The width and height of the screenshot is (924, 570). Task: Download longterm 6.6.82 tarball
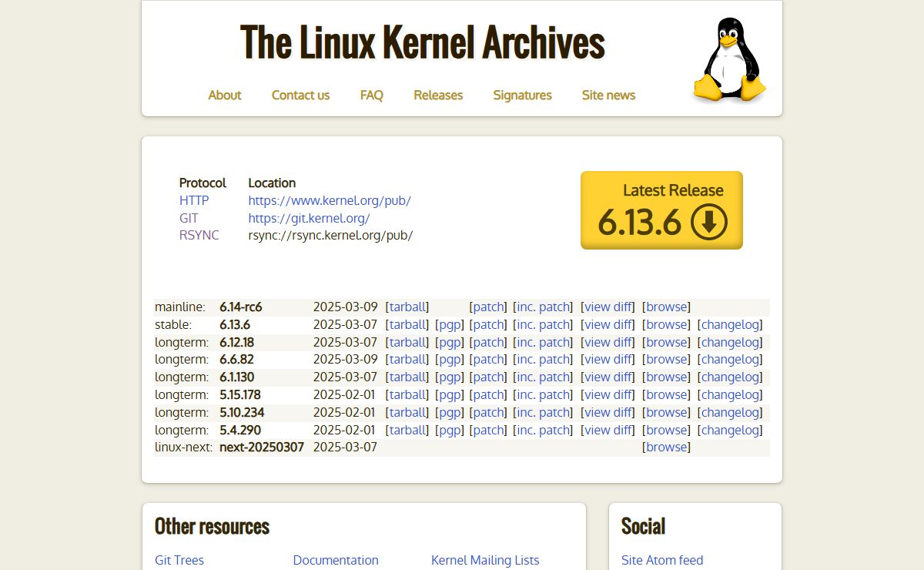click(407, 359)
